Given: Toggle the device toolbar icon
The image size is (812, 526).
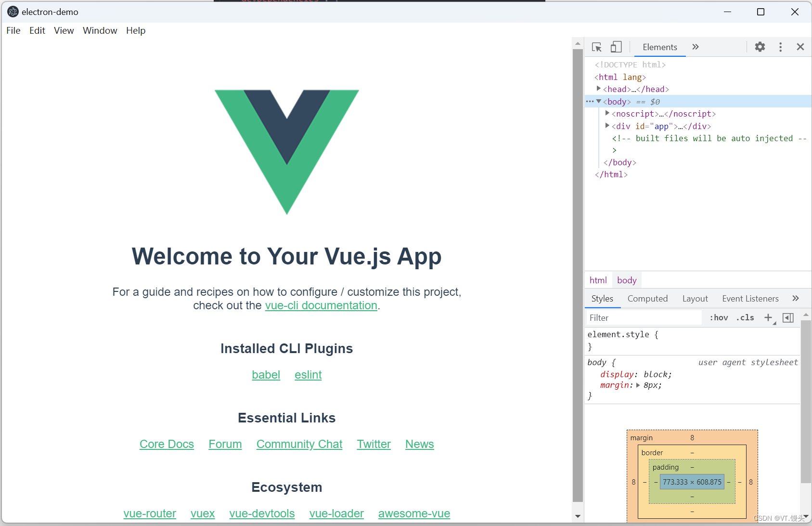Looking at the screenshot, I should click(616, 47).
